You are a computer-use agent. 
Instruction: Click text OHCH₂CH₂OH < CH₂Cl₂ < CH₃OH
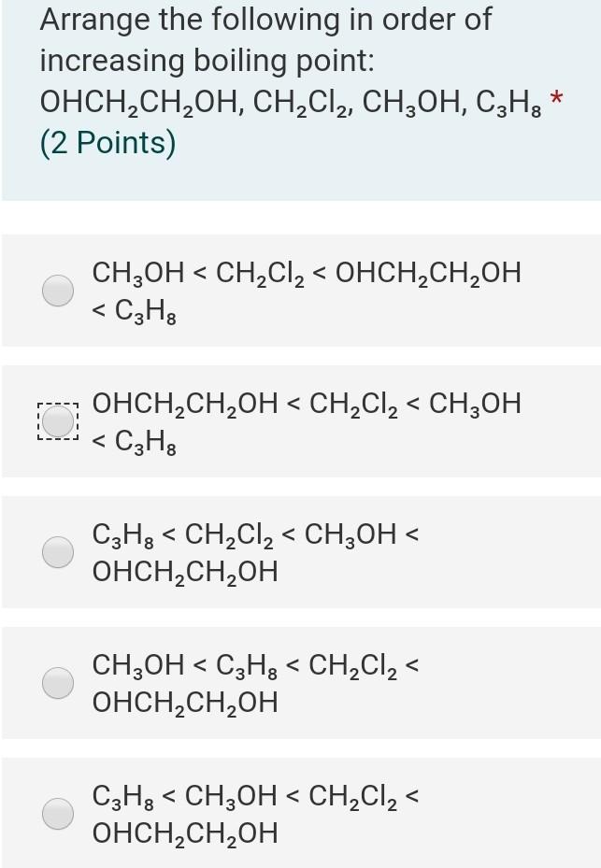pos(306,420)
